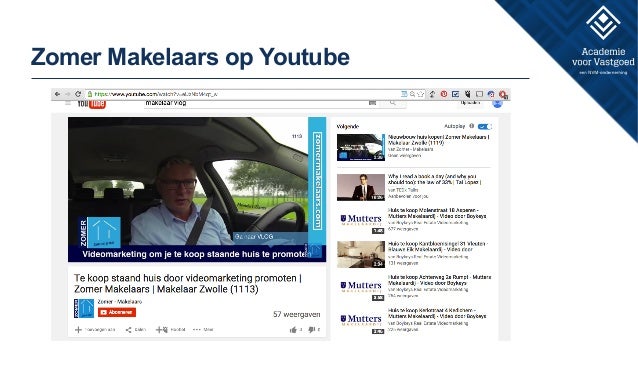638x383 pixels.
Task: Like the video with the thumbs up
Action: (293, 330)
